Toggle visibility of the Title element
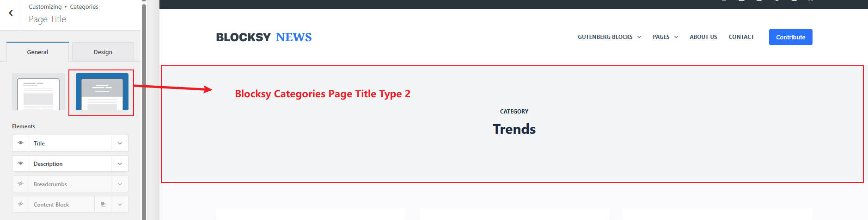 [21, 143]
